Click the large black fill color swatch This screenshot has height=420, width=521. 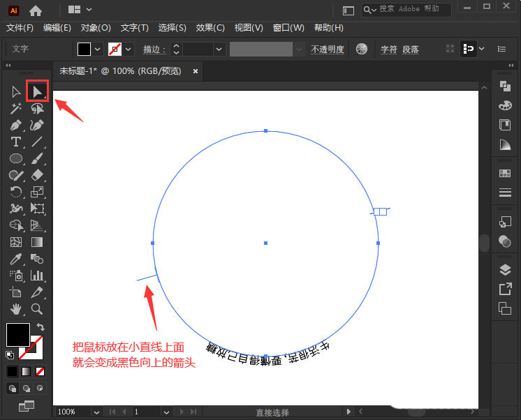coord(18,335)
